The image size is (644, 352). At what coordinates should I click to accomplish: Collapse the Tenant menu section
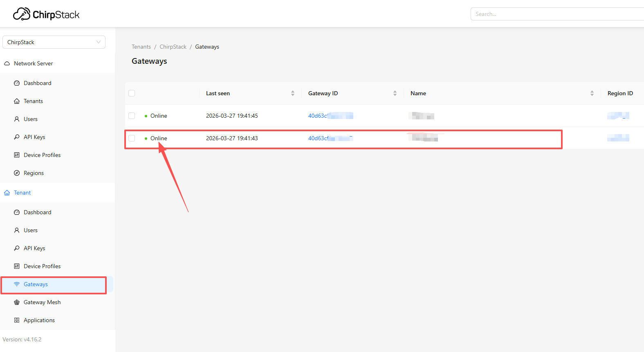pyautogui.click(x=22, y=193)
